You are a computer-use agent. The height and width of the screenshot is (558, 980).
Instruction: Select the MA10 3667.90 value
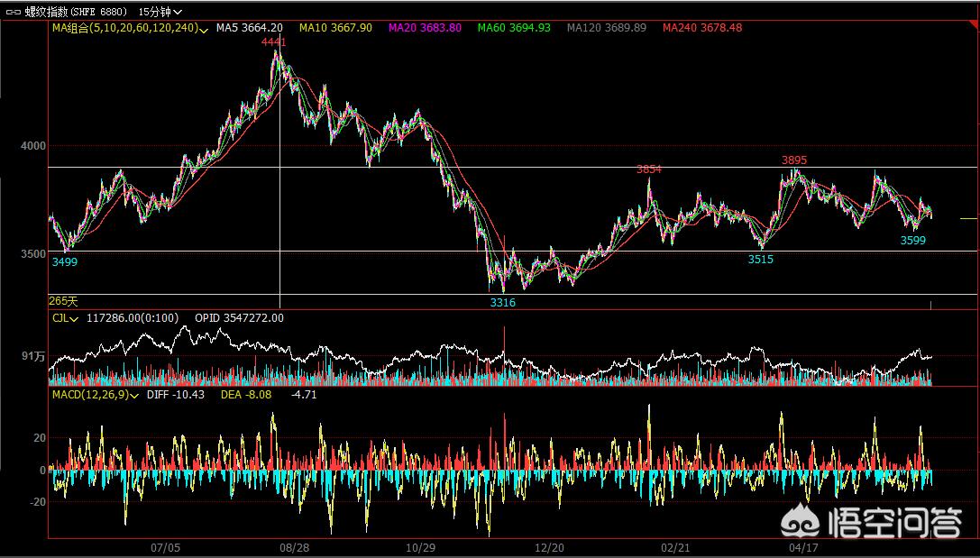335,28
